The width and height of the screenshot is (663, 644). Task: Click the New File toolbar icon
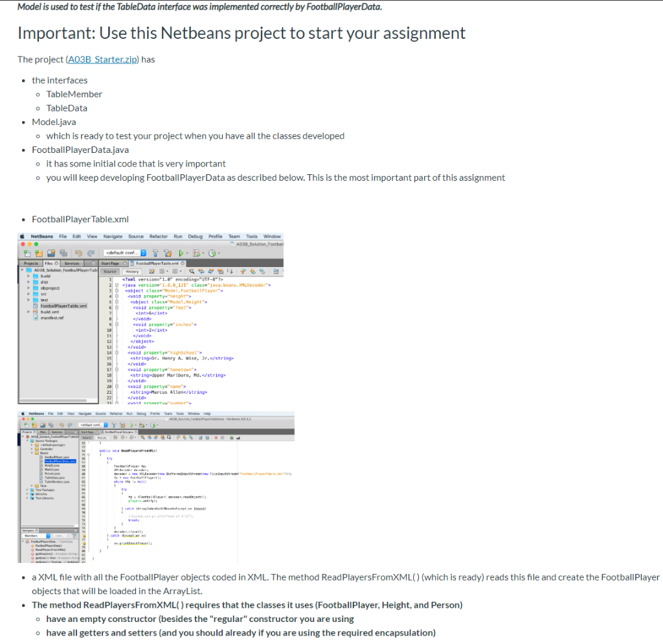pos(28,253)
